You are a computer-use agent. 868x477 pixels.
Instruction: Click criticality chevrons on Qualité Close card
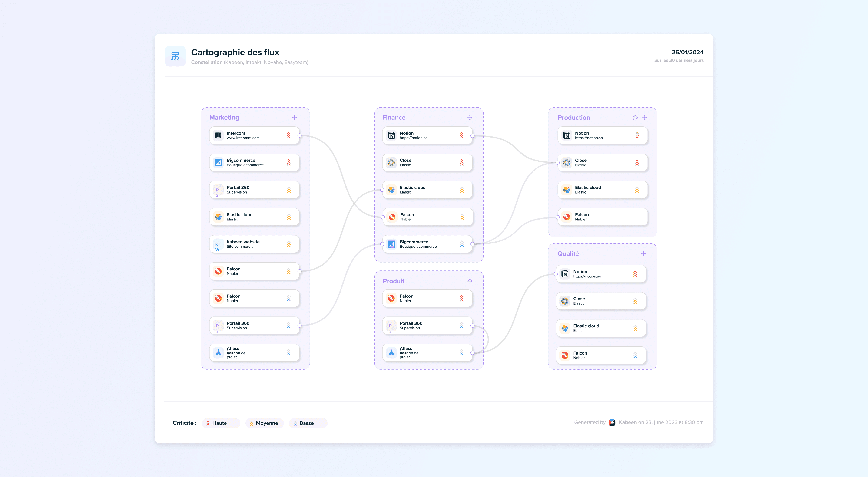click(x=635, y=301)
